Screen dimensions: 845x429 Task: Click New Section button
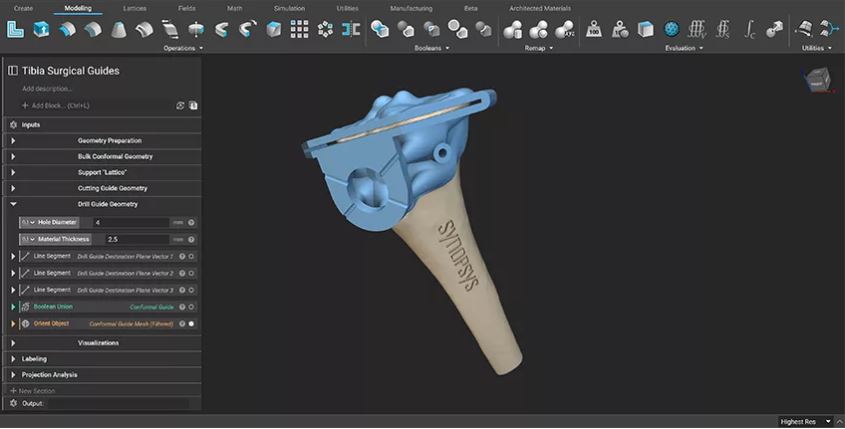(32, 391)
